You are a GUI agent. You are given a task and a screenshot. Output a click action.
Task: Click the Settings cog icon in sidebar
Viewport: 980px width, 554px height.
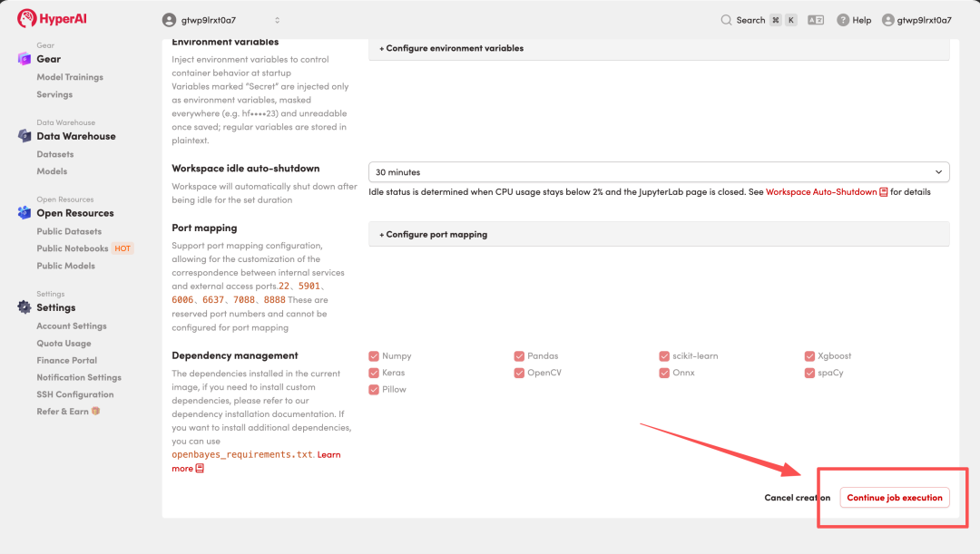click(24, 306)
